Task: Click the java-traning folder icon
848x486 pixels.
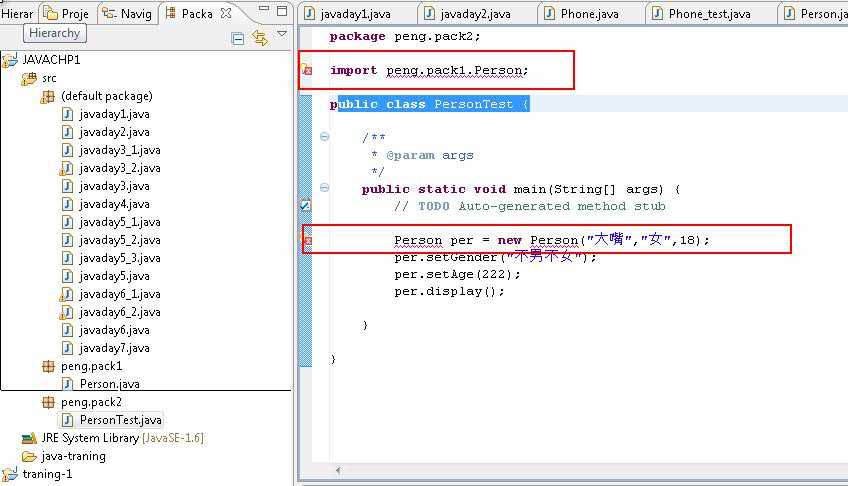Action: pyautogui.click(x=29, y=456)
